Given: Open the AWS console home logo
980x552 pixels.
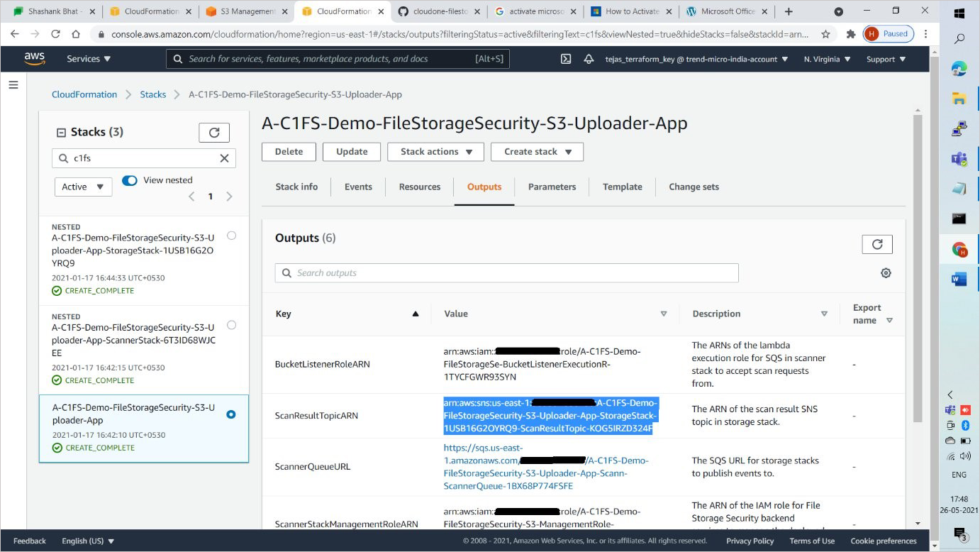Looking at the screenshot, I should tap(35, 59).
